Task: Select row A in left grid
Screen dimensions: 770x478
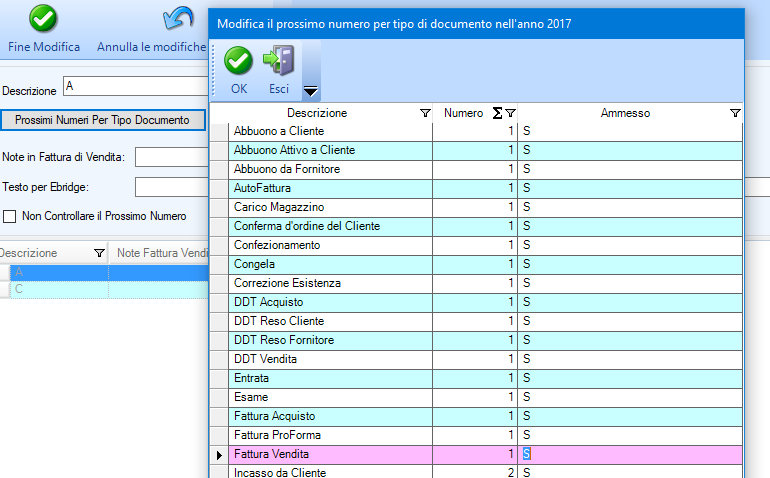Action: (55, 272)
